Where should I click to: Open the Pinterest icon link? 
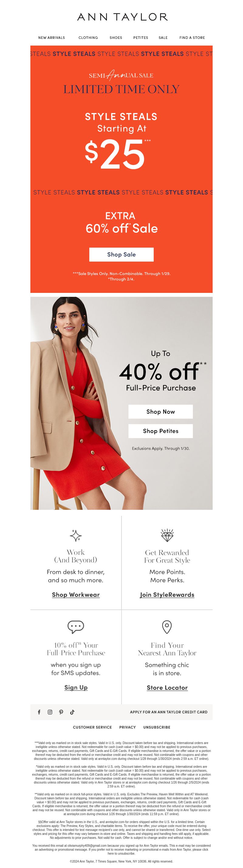pyautogui.click(x=61, y=712)
